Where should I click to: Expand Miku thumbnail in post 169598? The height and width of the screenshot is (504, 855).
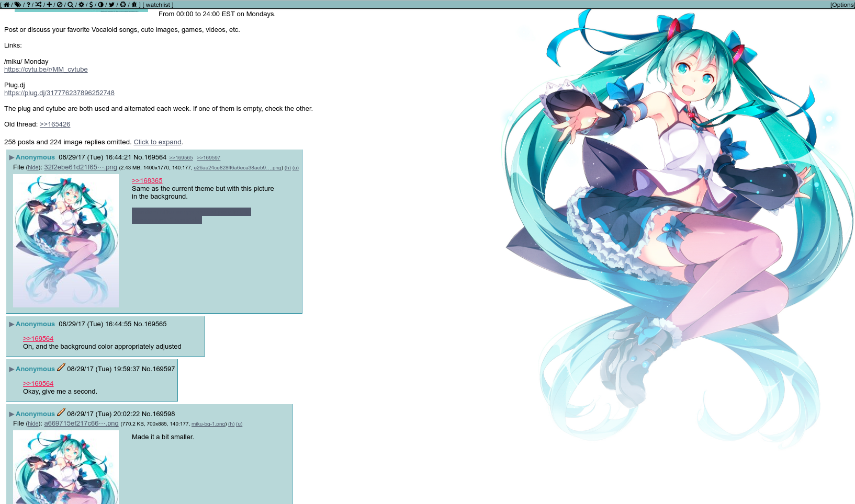point(66,467)
